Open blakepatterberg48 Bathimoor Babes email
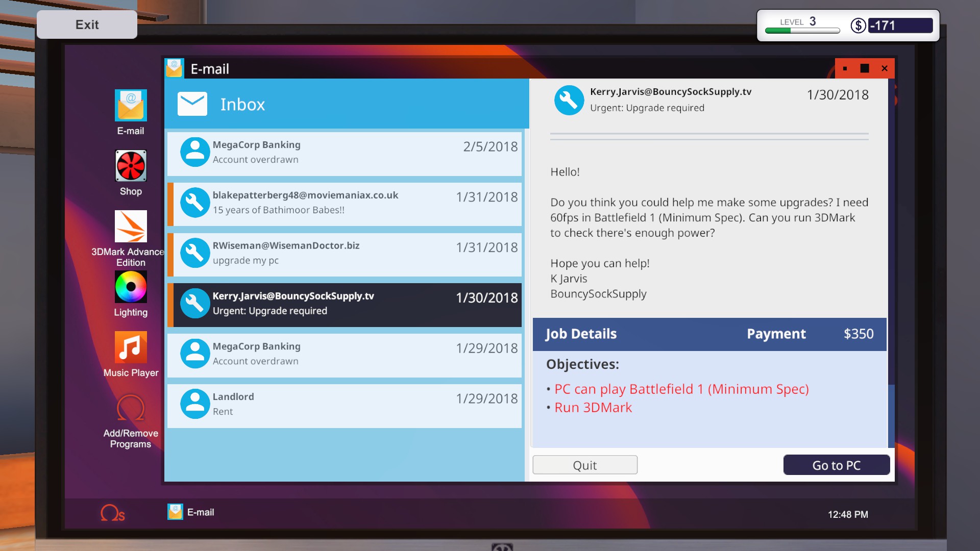Screen dimensions: 980x551 tap(345, 203)
